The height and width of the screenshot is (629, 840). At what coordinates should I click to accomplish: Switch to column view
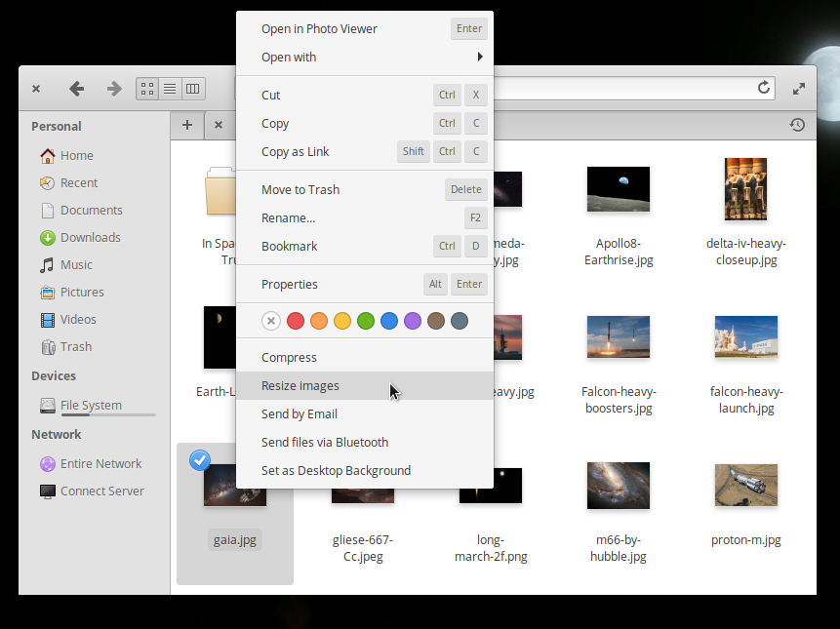(193, 89)
